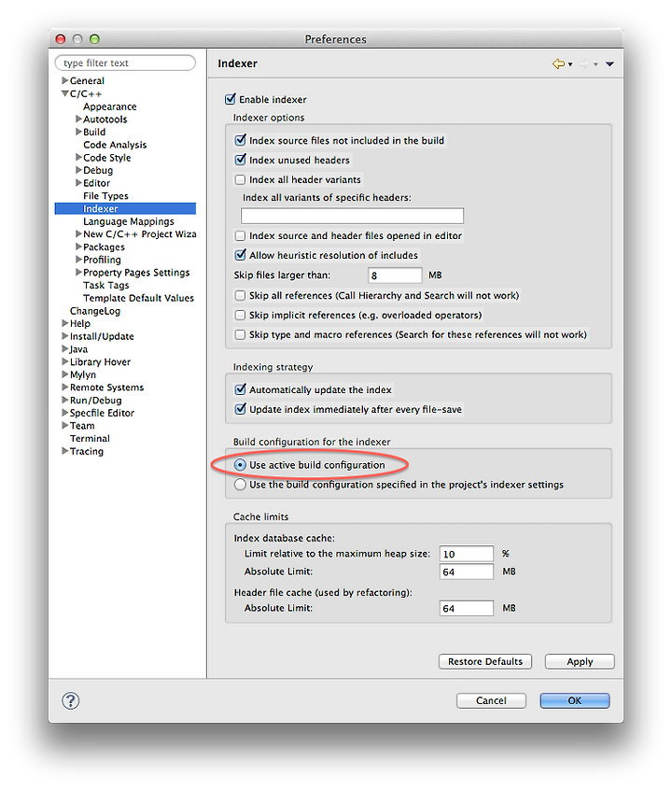Check Skip type and macro references
Viewport: 672px width, 790px height.
[240, 334]
